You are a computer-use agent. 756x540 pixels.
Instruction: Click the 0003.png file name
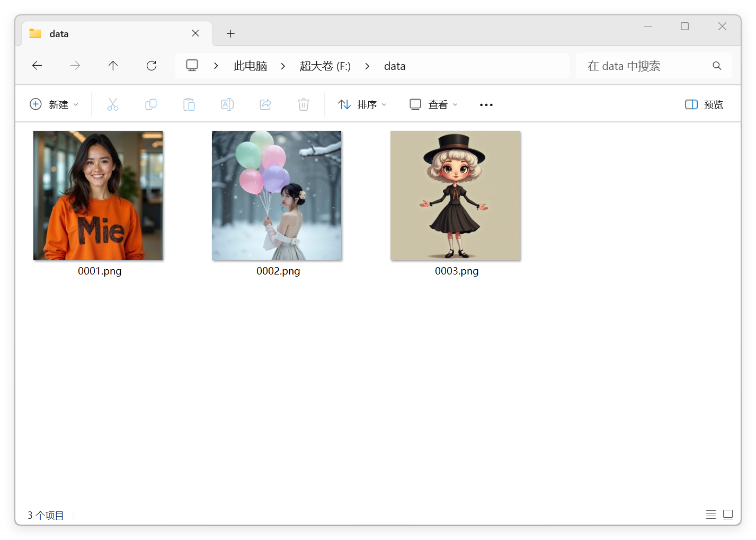click(x=457, y=271)
